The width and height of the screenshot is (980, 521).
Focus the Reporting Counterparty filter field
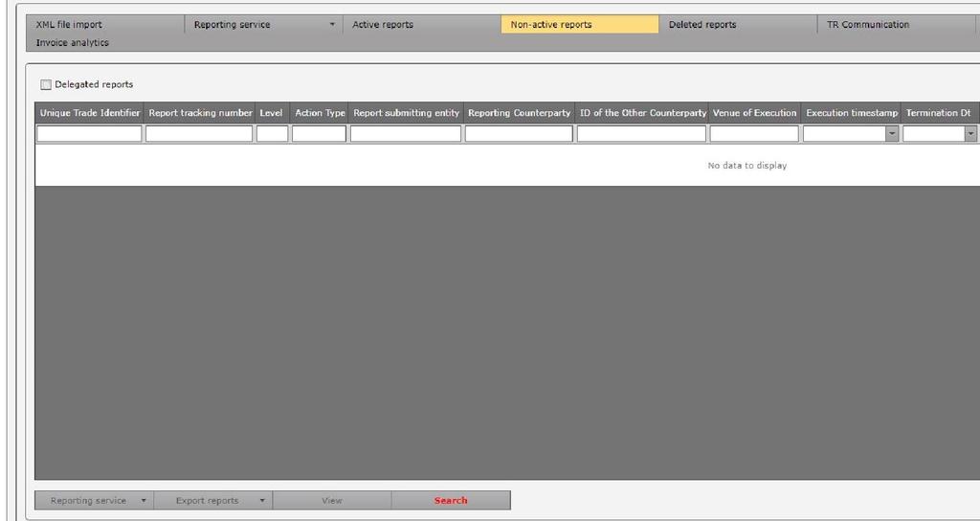click(x=519, y=134)
